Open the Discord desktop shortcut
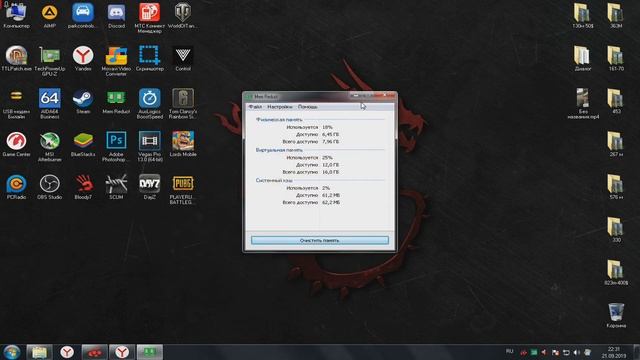 point(116,16)
